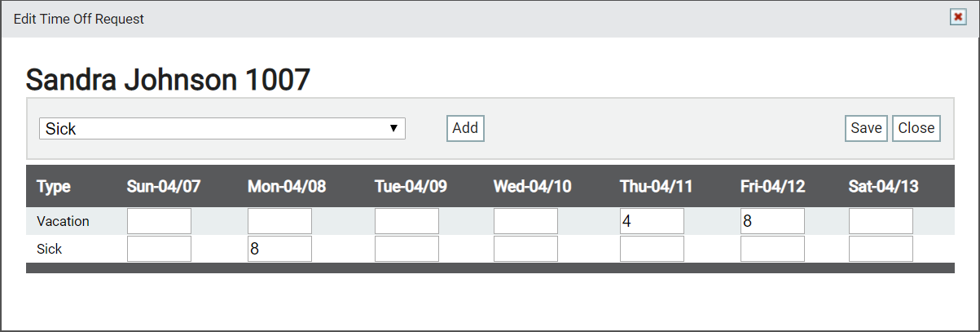Select Sick field for Wed-04/10
Viewport: 980px width, 332px height.
(525, 249)
